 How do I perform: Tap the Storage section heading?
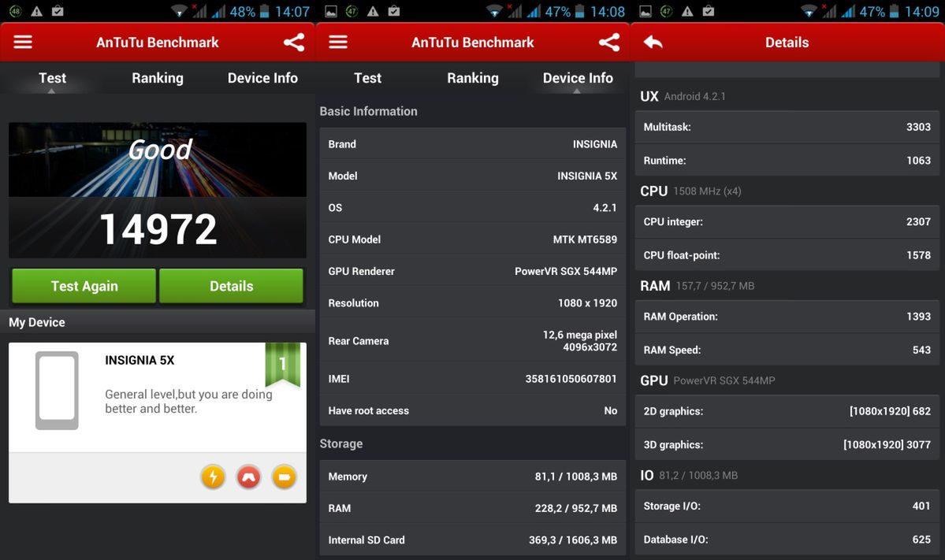(341, 443)
